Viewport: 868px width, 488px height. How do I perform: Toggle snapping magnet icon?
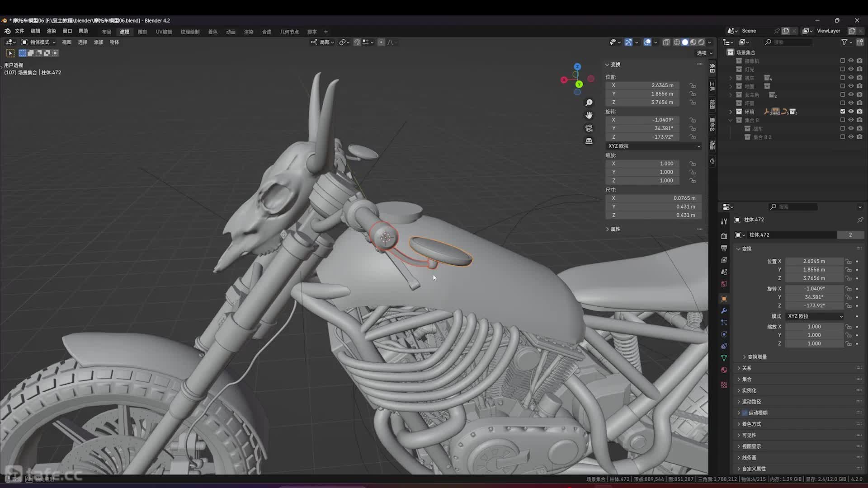pos(357,42)
